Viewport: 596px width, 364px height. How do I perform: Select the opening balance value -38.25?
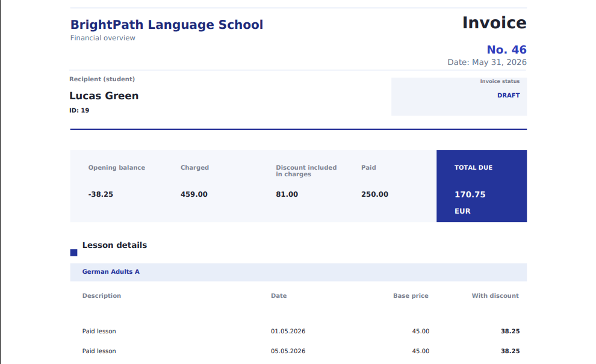(x=101, y=194)
